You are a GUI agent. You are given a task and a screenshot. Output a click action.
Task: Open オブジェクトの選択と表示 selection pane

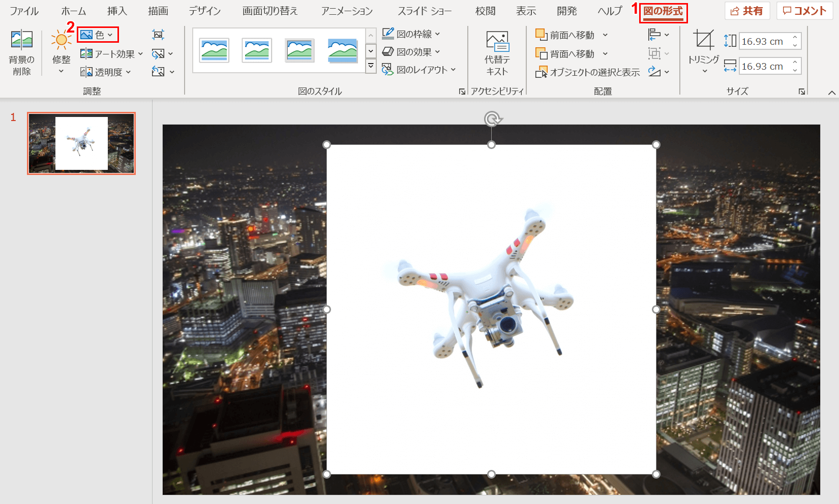pos(588,72)
